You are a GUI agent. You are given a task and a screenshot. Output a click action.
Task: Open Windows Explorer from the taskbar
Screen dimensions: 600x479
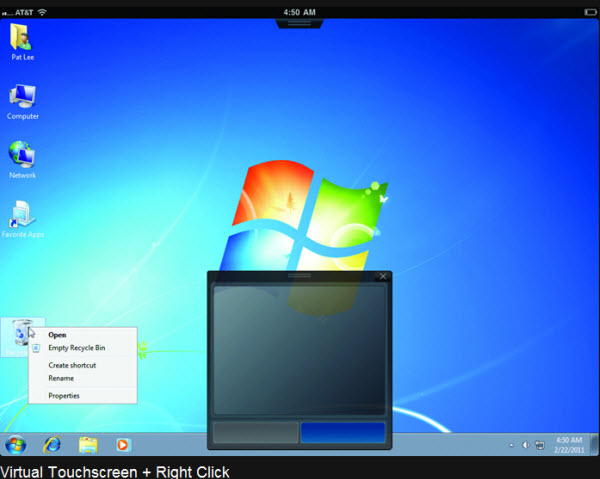coord(88,444)
